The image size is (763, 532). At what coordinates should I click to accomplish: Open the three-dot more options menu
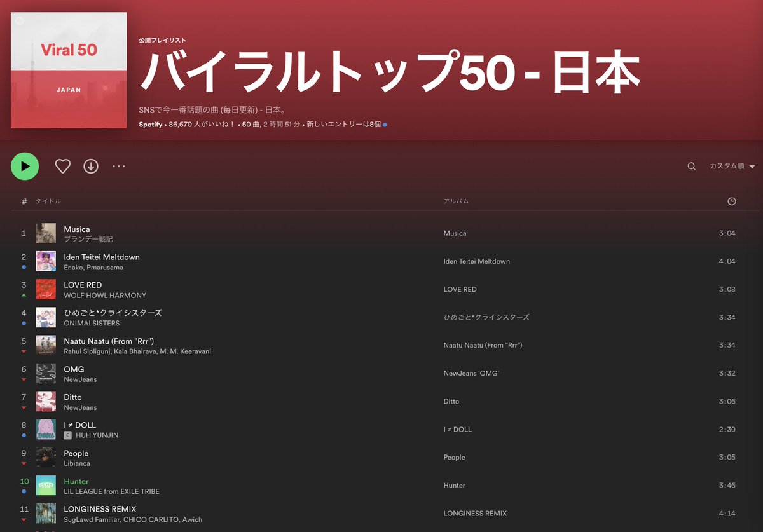pyautogui.click(x=119, y=167)
